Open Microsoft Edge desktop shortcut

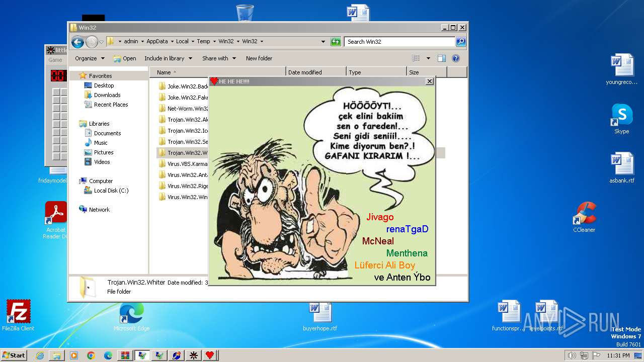[131, 316]
